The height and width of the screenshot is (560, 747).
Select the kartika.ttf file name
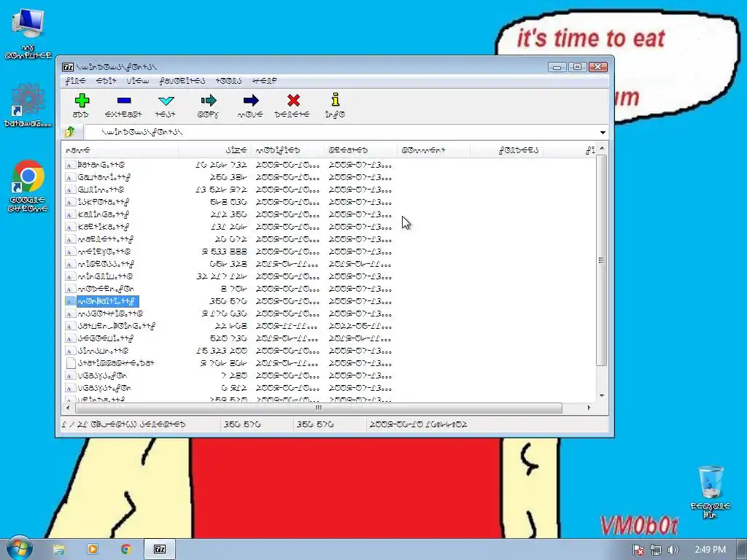104,227
